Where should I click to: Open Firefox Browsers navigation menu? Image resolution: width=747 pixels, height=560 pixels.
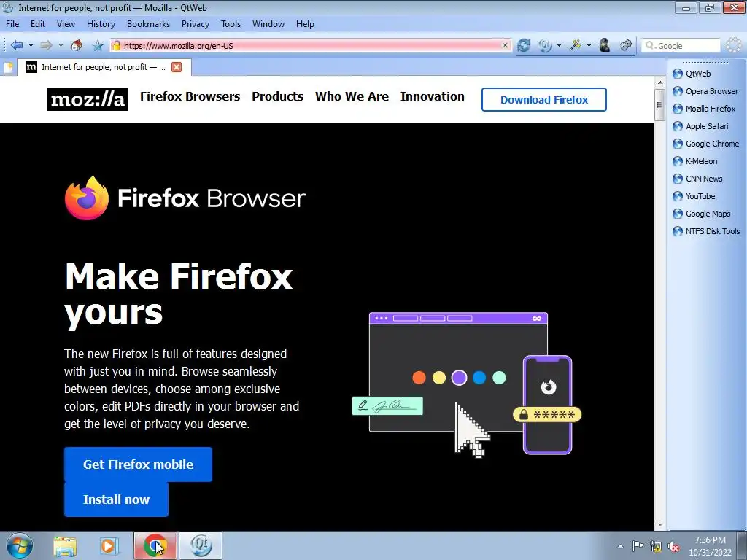(x=190, y=96)
